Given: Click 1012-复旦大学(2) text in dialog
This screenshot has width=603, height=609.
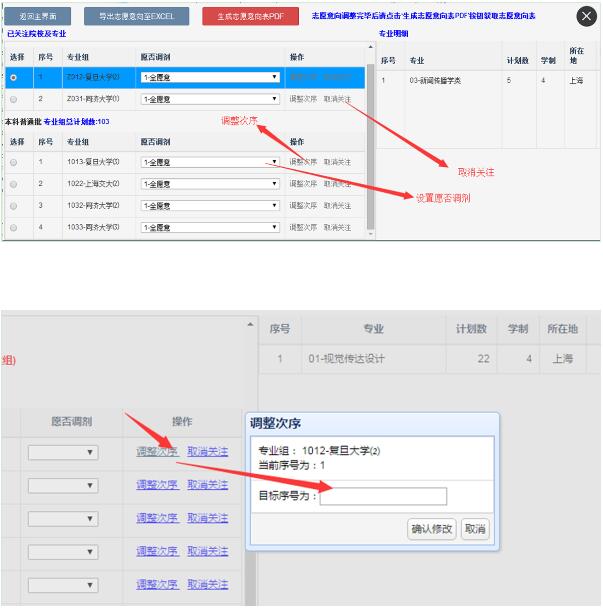Looking at the screenshot, I should click(341, 451).
